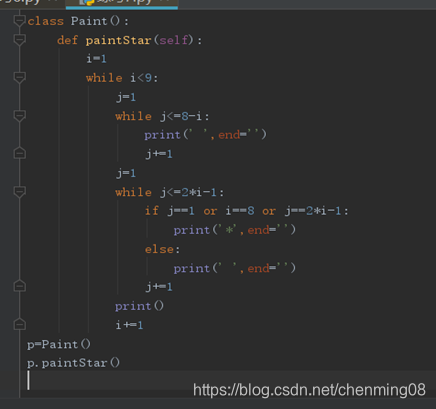Click fold-end marker beside j+=1 after else block
Screen dimensions: 436x409
[19, 286]
